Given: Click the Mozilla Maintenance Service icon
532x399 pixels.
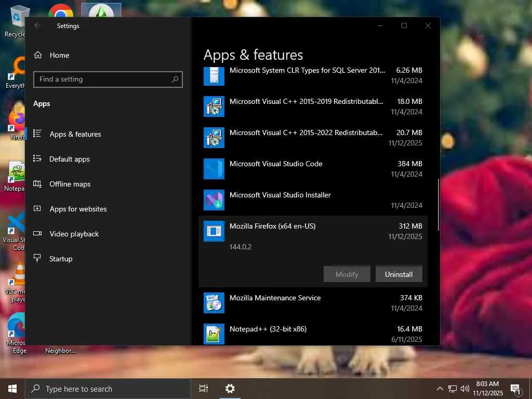Looking at the screenshot, I should pos(214,303).
